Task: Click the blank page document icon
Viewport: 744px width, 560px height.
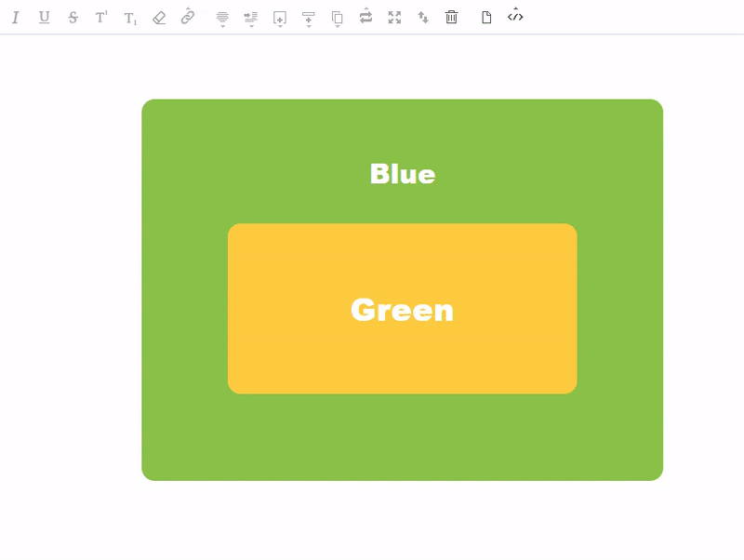Action: 486,18
